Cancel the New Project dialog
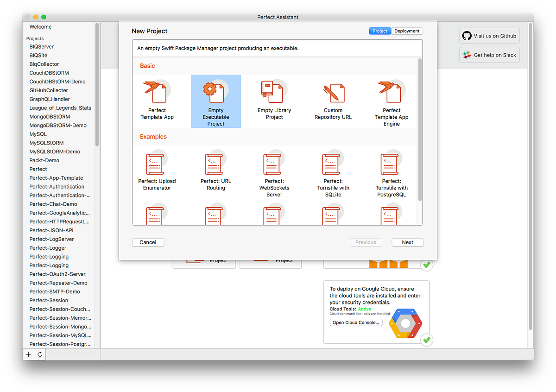Screen dimensions: 556x392 click(148, 242)
